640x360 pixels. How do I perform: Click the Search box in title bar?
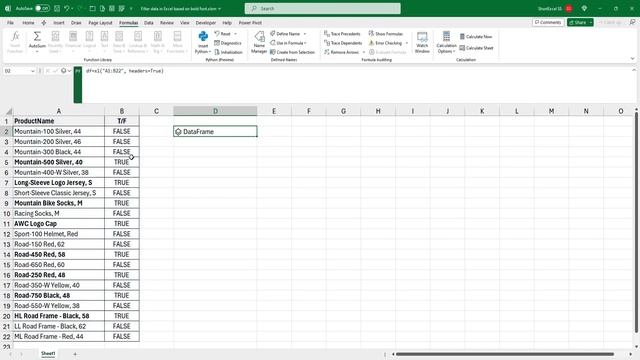pos(322,8)
